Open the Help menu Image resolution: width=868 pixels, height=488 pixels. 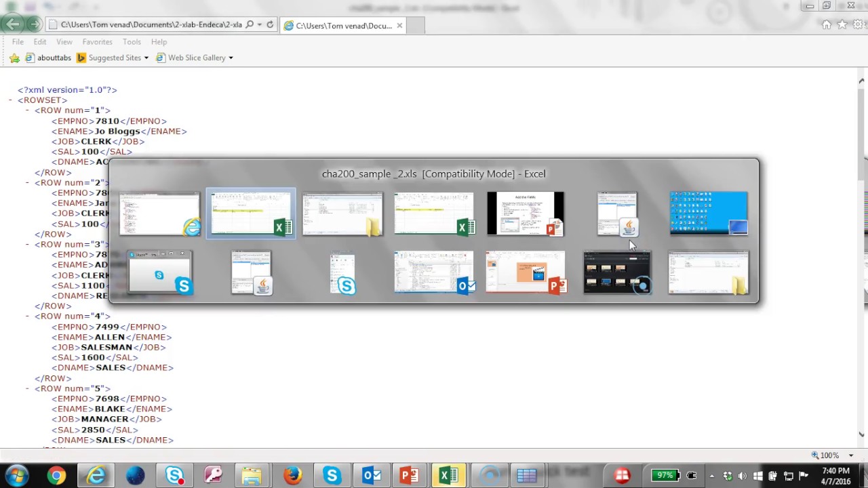point(159,42)
